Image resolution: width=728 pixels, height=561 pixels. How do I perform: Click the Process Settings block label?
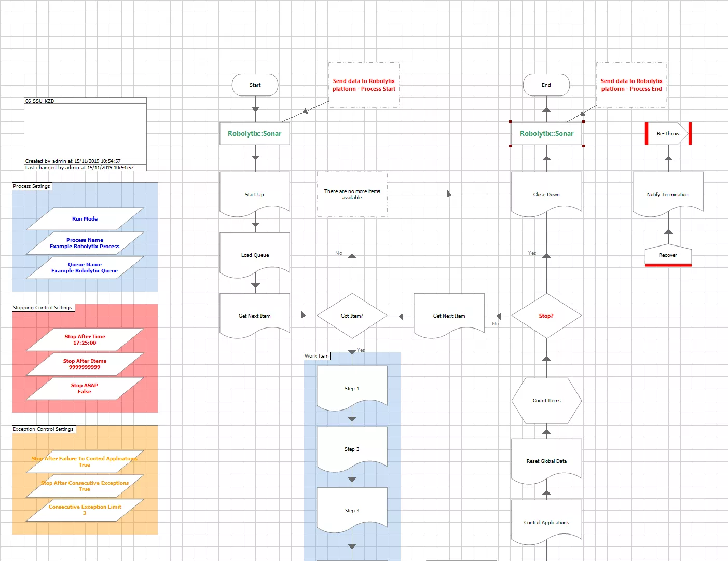pyautogui.click(x=32, y=186)
